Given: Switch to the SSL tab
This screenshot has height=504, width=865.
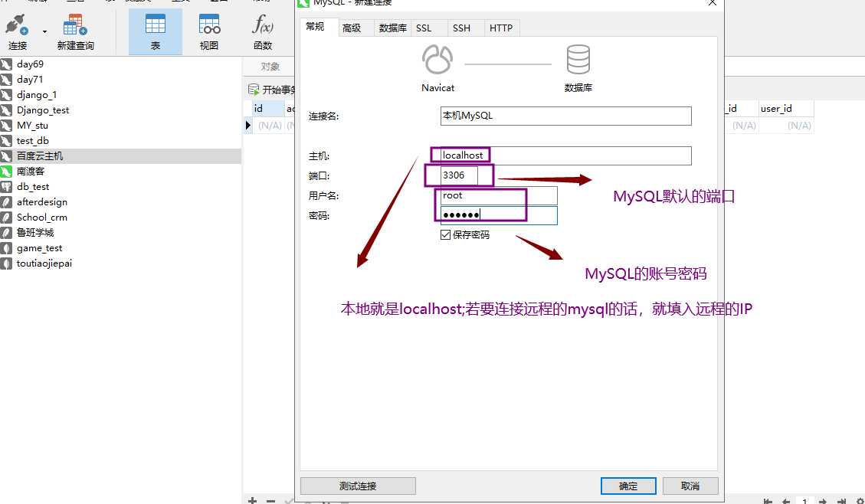Looking at the screenshot, I should tap(424, 28).
